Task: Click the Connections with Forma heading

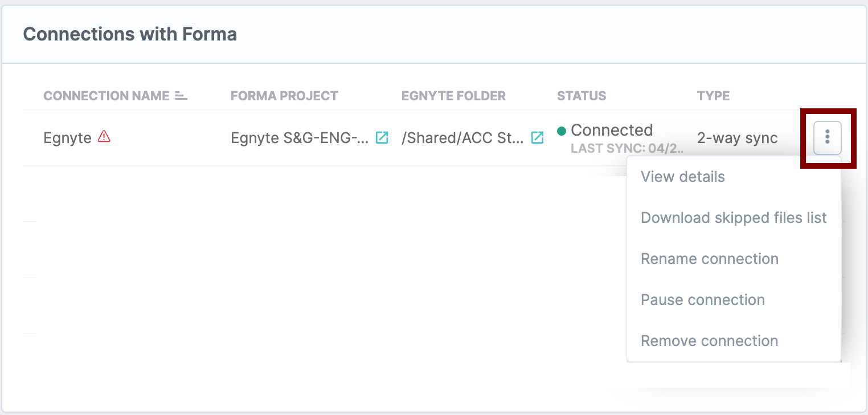Action: 130,34
